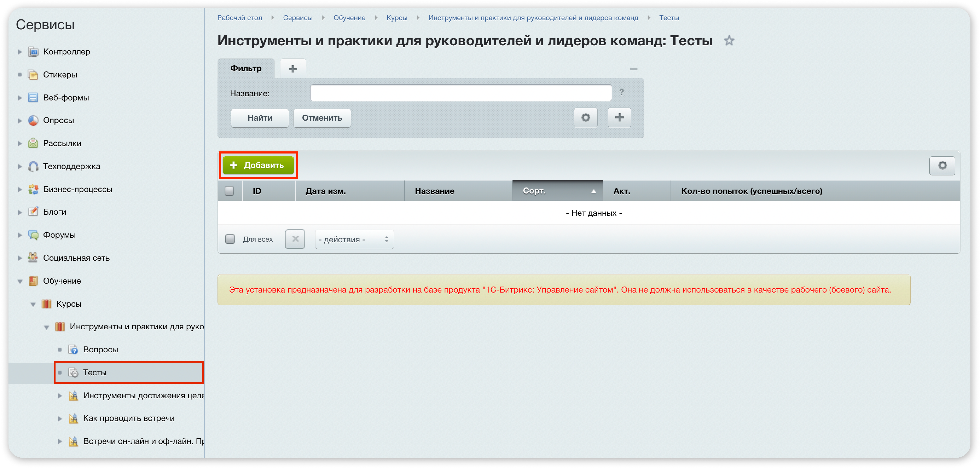Expand the Рассылки tree node
980x468 pixels.
tap(20, 143)
